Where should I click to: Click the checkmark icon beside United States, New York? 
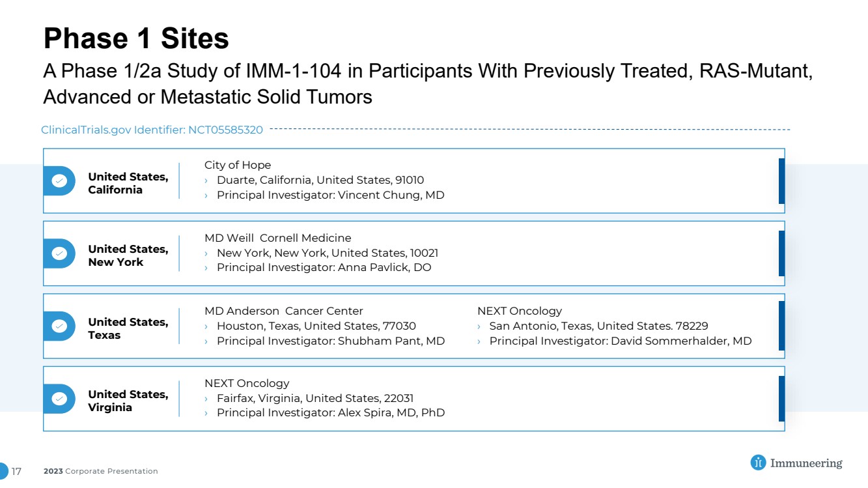point(59,253)
